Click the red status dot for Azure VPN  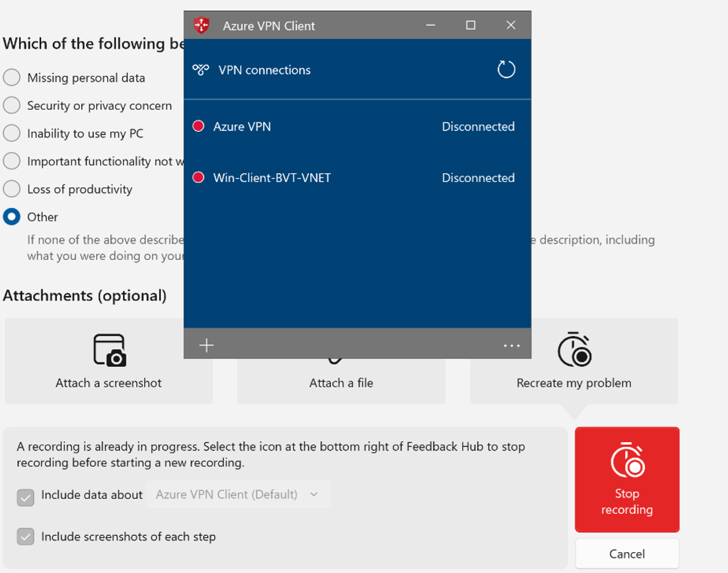click(198, 126)
